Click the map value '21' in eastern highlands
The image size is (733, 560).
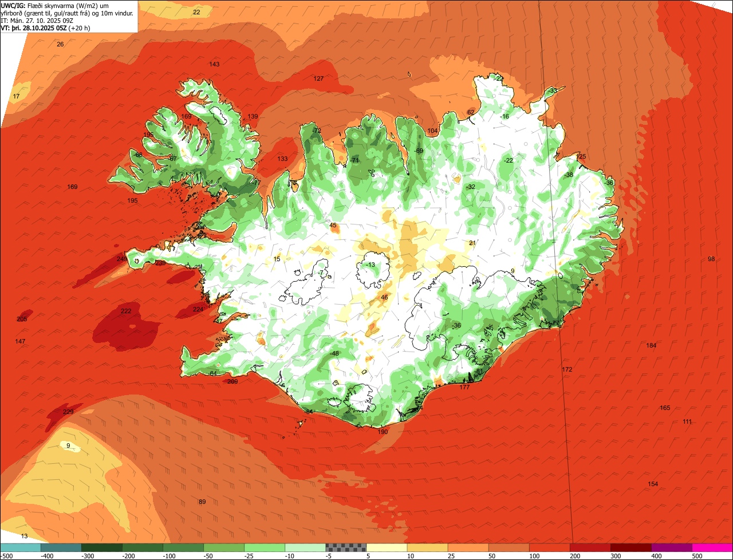(x=472, y=243)
